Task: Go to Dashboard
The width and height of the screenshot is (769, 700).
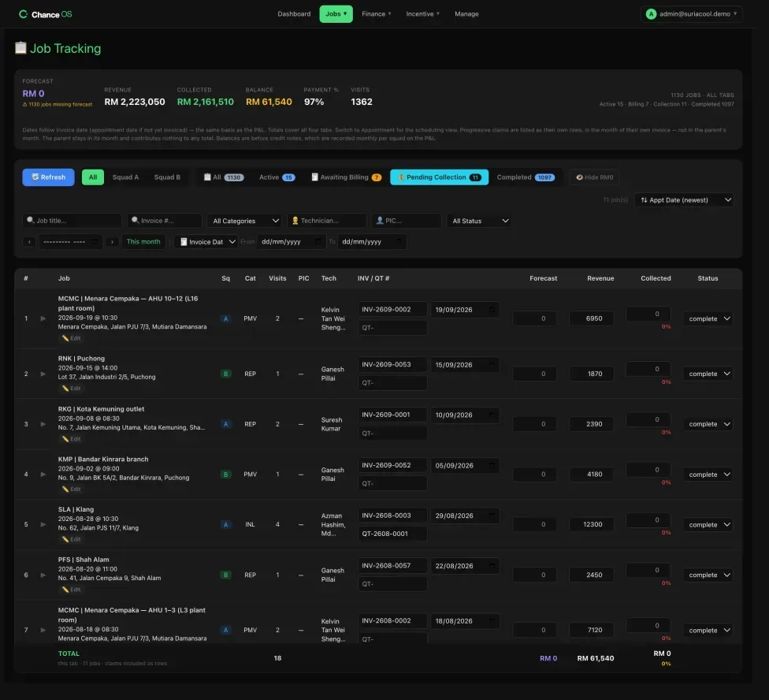Action: coord(294,13)
